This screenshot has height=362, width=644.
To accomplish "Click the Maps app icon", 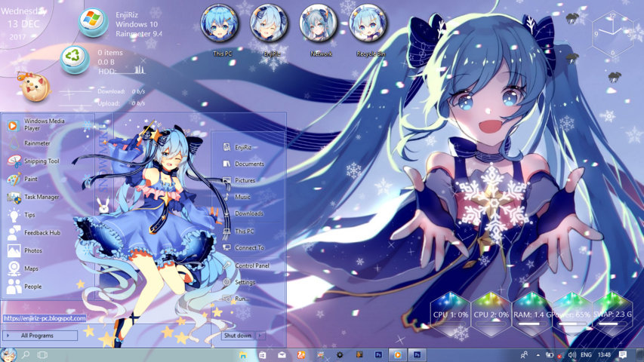I will (14, 268).
